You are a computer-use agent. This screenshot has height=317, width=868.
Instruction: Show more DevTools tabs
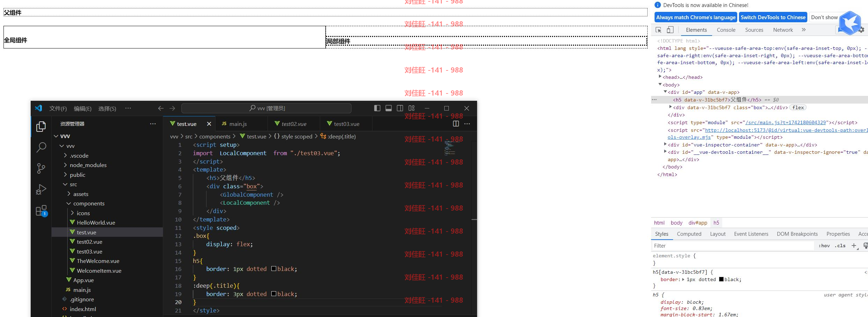[x=803, y=30]
